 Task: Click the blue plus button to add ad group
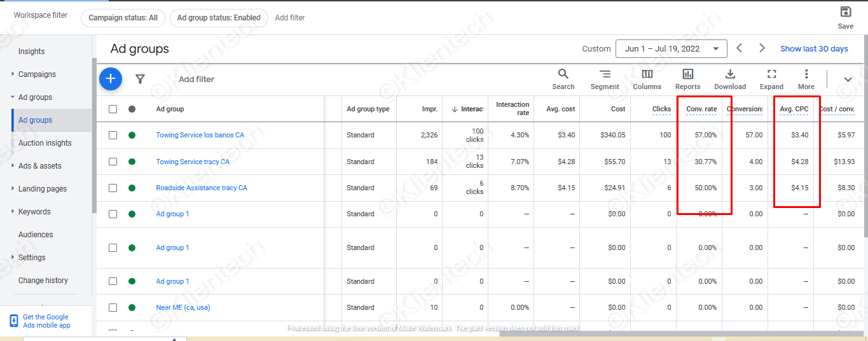coord(111,78)
